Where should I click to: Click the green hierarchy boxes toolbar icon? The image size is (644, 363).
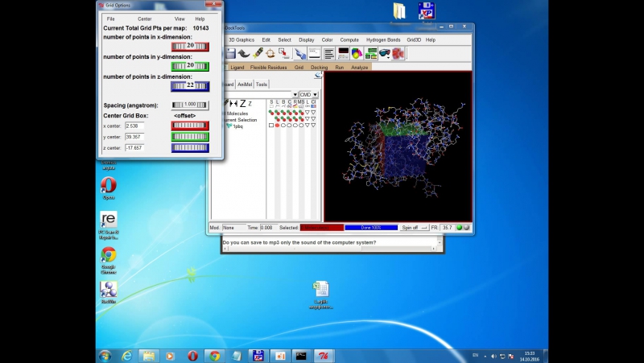click(371, 53)
